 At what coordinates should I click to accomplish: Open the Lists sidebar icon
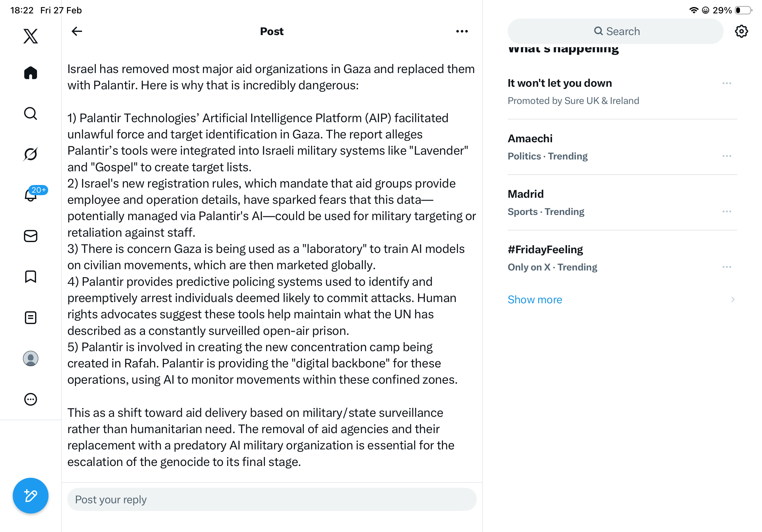click(x=31, y=317)
